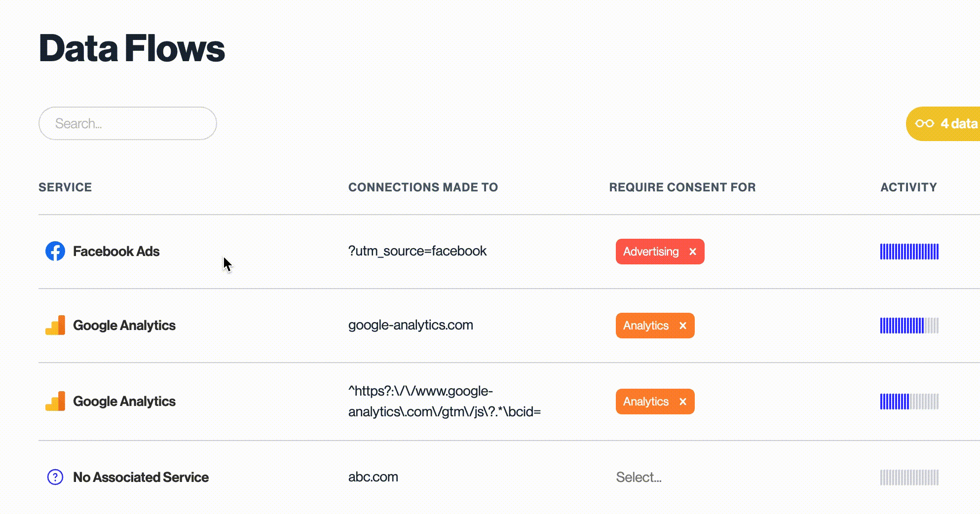Remove Analytics tag from the regex row

tap(683, 402)
